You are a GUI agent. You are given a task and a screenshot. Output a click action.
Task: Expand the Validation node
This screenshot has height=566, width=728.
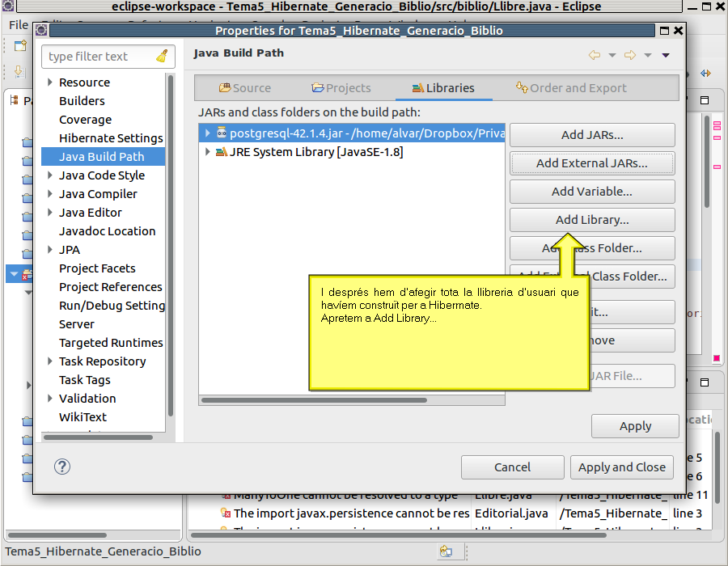50,398
